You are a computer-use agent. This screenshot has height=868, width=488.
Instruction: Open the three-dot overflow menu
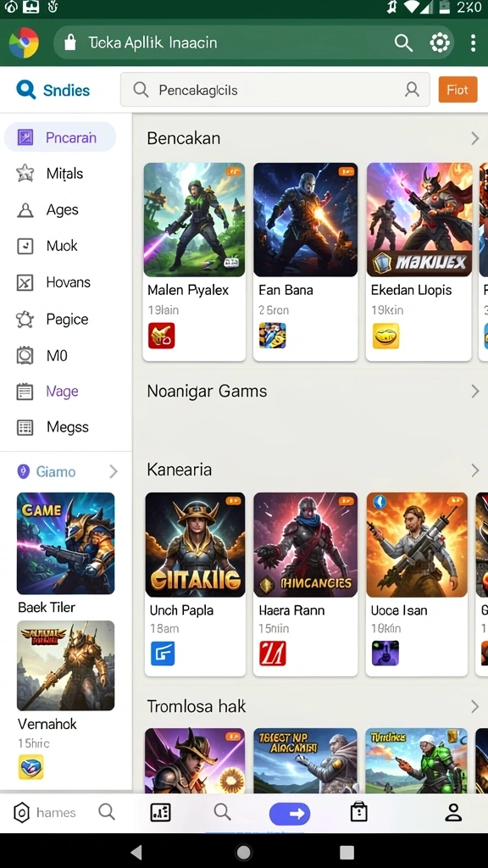pyautogui.click(x=473, y=42)
